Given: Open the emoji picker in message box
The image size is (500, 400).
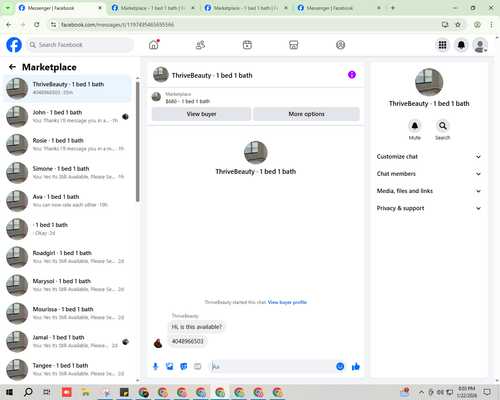Looking at the screenshot, I should 340,366.
